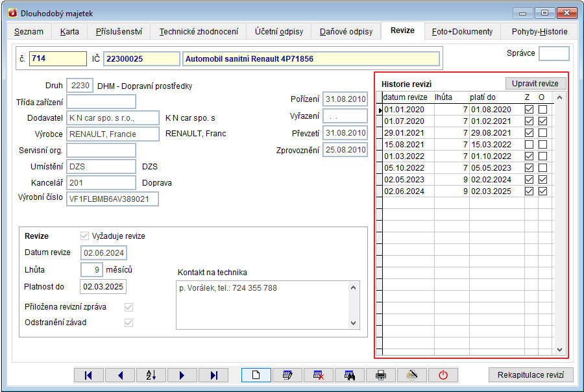
Task: Delete the record with red X icon
Action: [319, 375]
